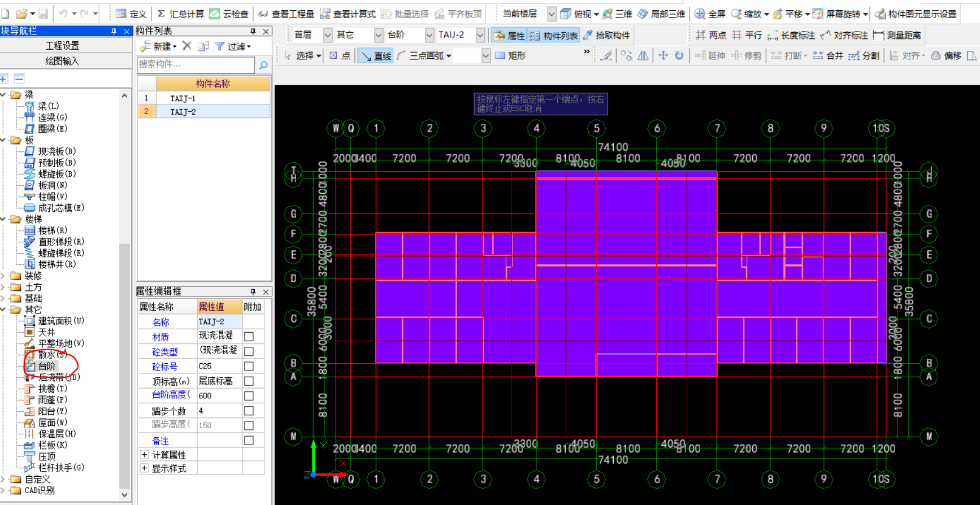
Task: Open 查看计算式 formula view
Action: pos(348,14)
